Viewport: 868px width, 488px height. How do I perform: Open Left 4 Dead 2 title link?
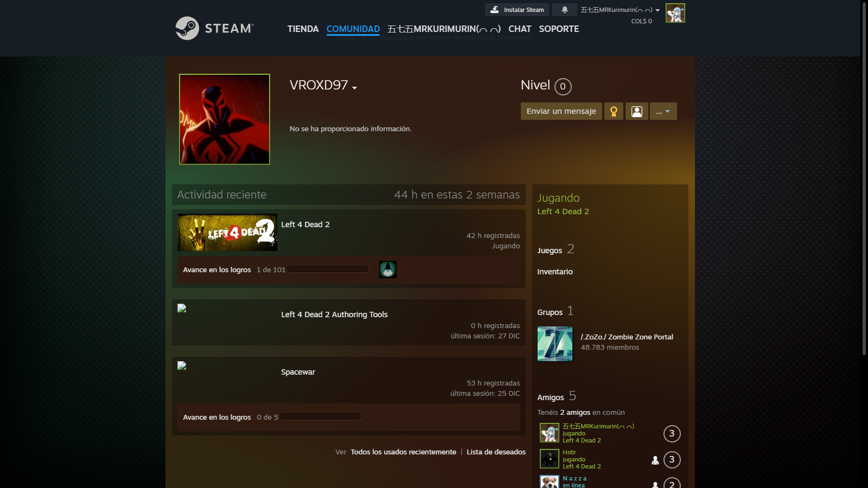coord(305,224)
